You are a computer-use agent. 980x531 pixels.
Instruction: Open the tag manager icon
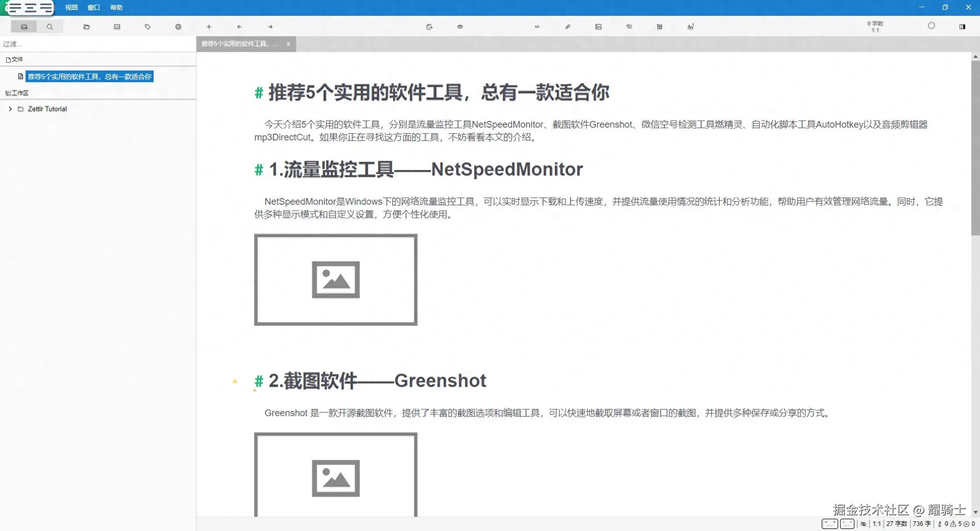pyautogui.click(x=148, y=27)
